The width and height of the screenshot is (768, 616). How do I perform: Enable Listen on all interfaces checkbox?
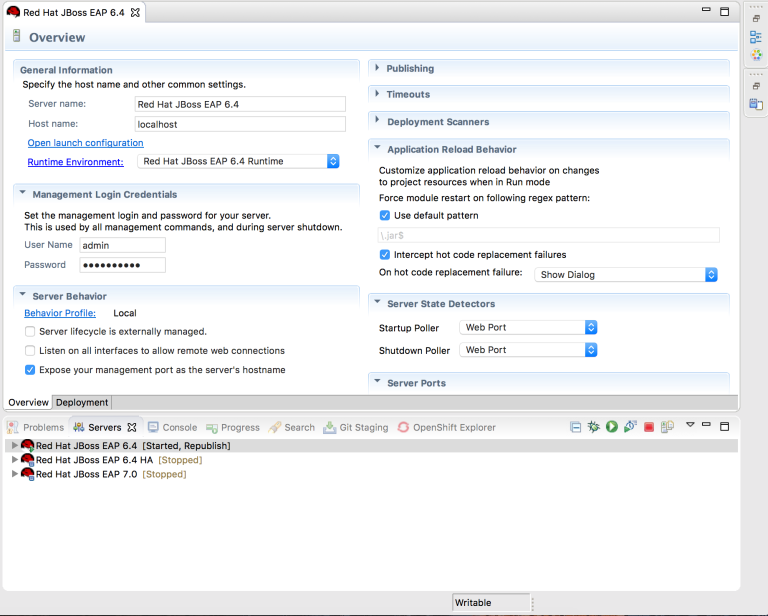(x=30, y=351)
